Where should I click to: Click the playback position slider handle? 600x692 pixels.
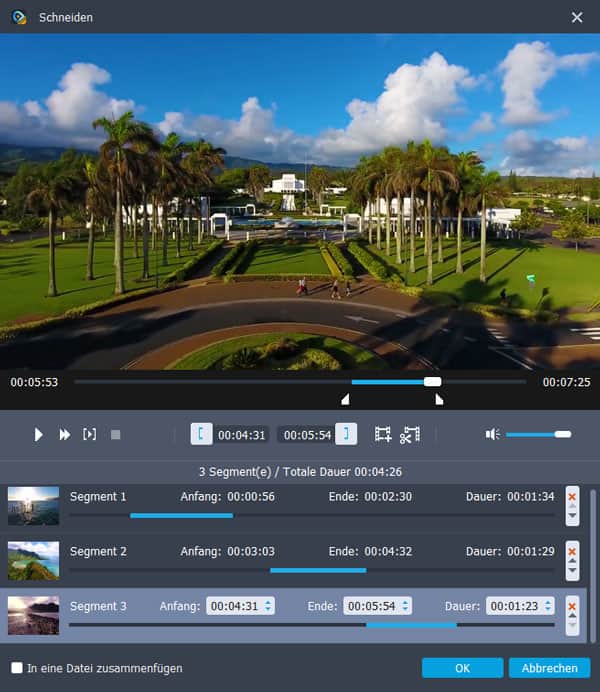click(x=432, y=382)
